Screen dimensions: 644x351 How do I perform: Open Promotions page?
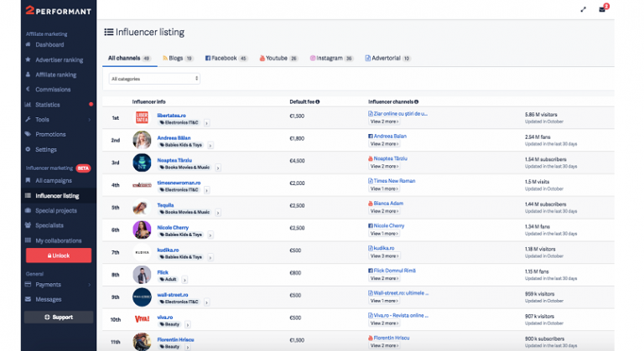(50, 134)
